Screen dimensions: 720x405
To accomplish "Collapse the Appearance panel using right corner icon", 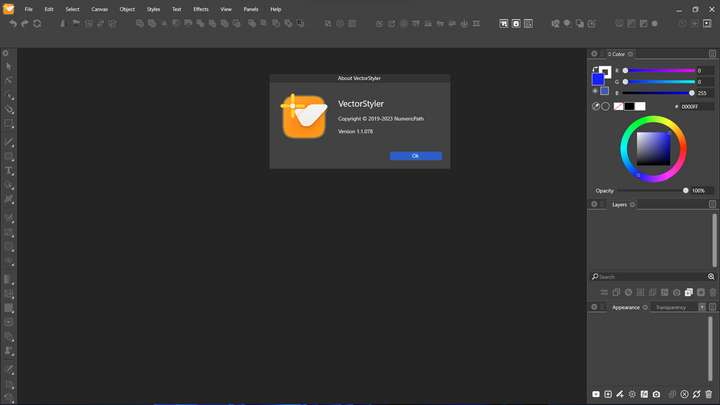I will click(712, 307).
